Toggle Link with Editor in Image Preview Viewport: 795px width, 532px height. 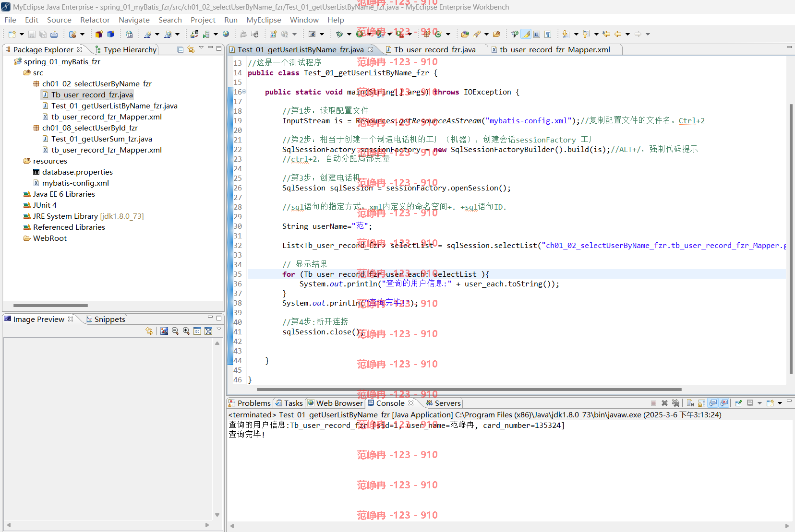149,331
